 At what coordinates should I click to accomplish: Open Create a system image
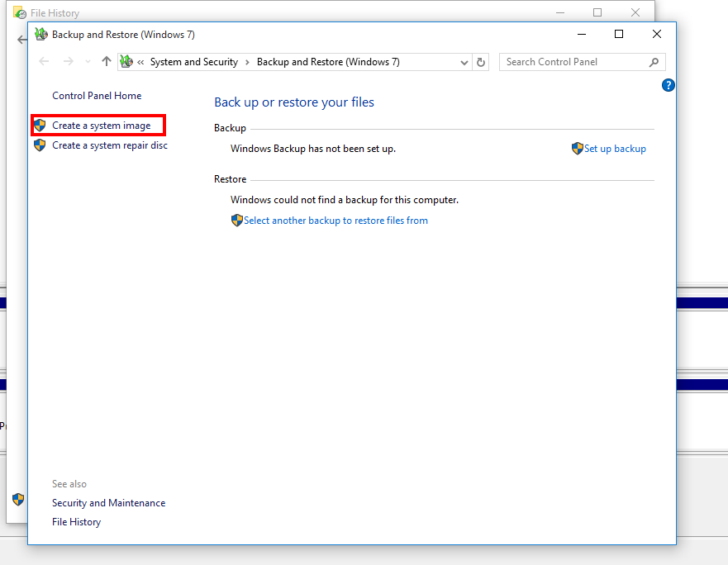pyautogui.click(x=101, y=126)
